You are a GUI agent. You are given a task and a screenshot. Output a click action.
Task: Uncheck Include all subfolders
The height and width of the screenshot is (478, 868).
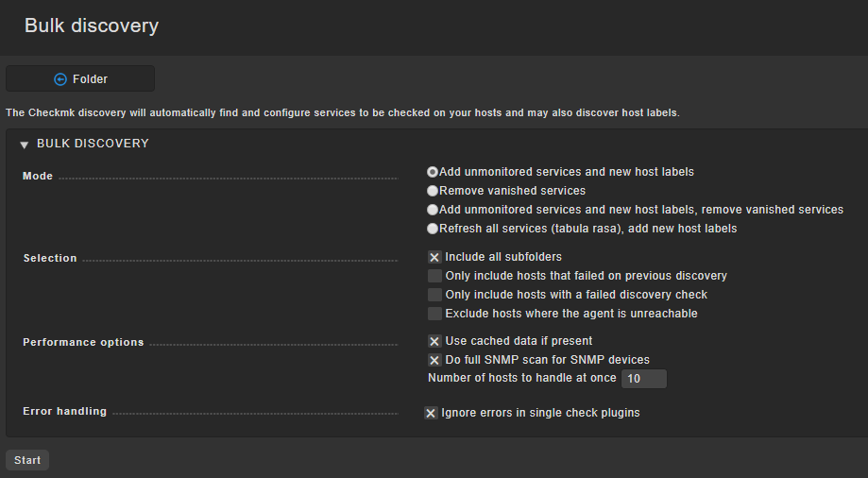(x=434, y=257)
